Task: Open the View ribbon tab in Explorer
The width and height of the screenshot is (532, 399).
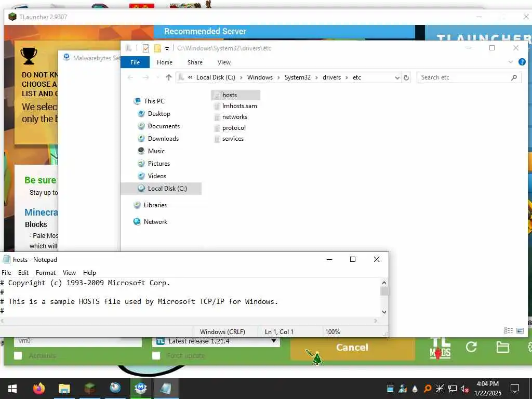Action: click(224, 62)
